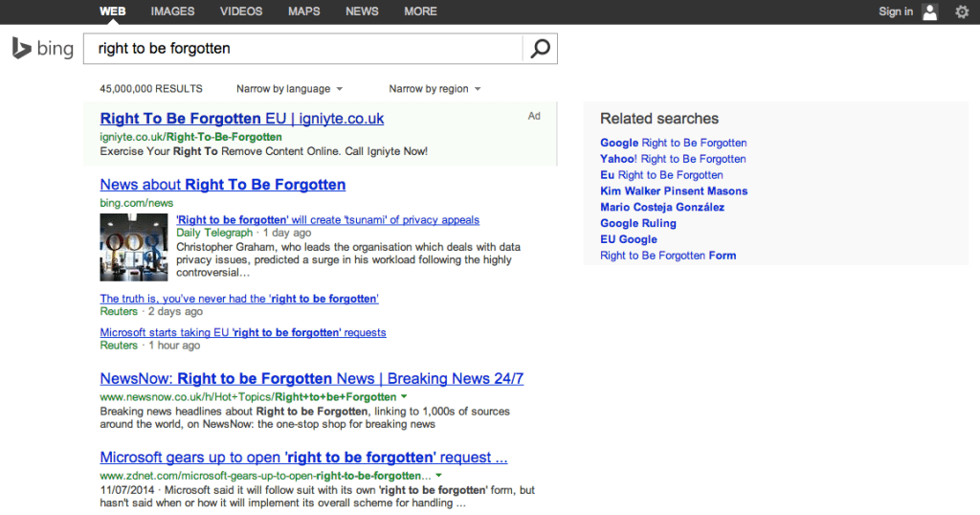Click the Bing logo
Image resolution: width=980 pixels, height=515 pixels.
click(42, 48)
